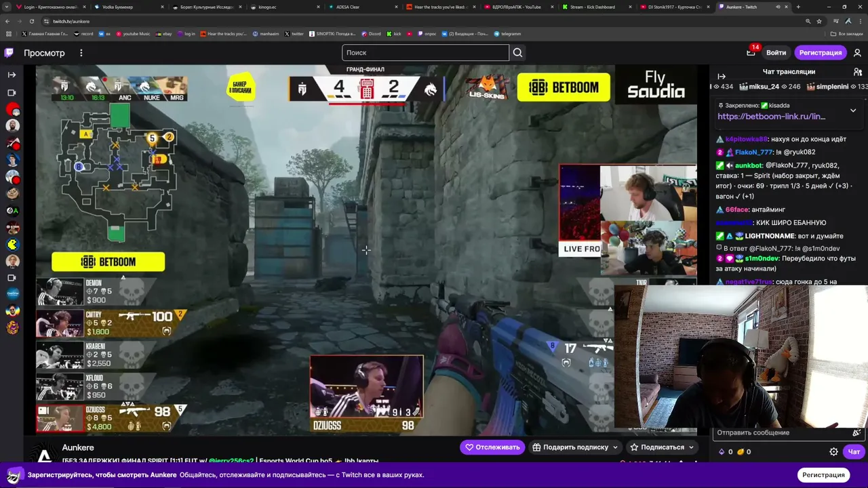Image resolution: width=868 pixels, height=488 pixels.
Task: Open the pinned betboom-link.ru link
Action: tap(771, 117)
